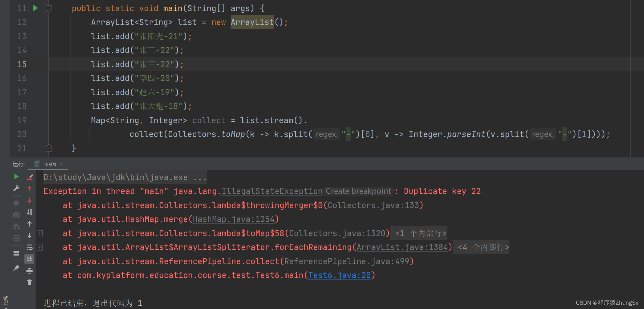Image resolution: width=644 pixels, height=309 pixels.
Task: Toggle scroll to end of console
Action: (x=30, y=259)
